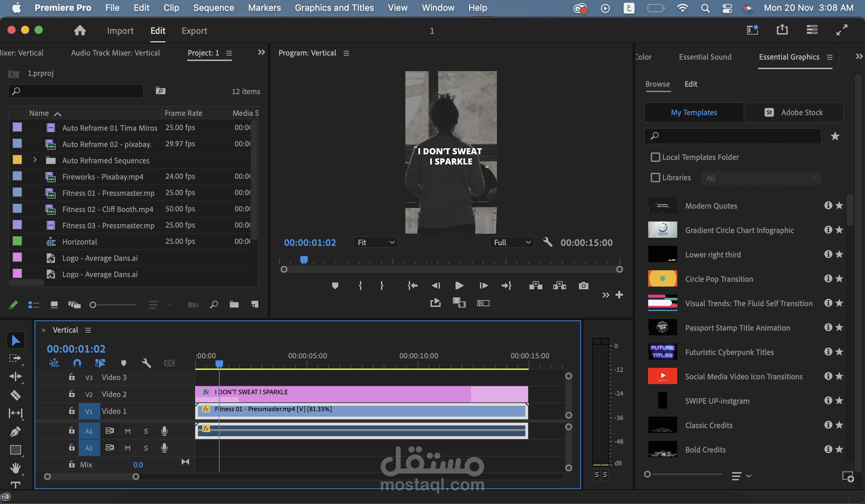This screenshot has width=865, height=504.
Task: Solo audio track A2
Action: 146,448
